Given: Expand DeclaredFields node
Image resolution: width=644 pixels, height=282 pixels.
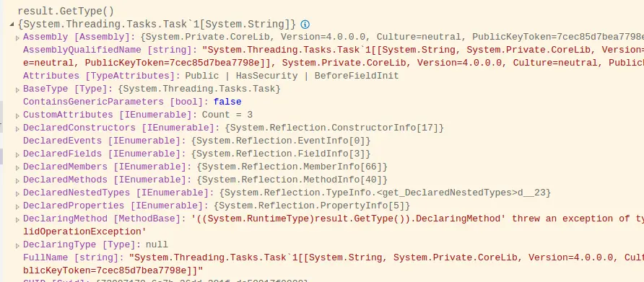Looking at the screenshot, I should tap(17, 155).
